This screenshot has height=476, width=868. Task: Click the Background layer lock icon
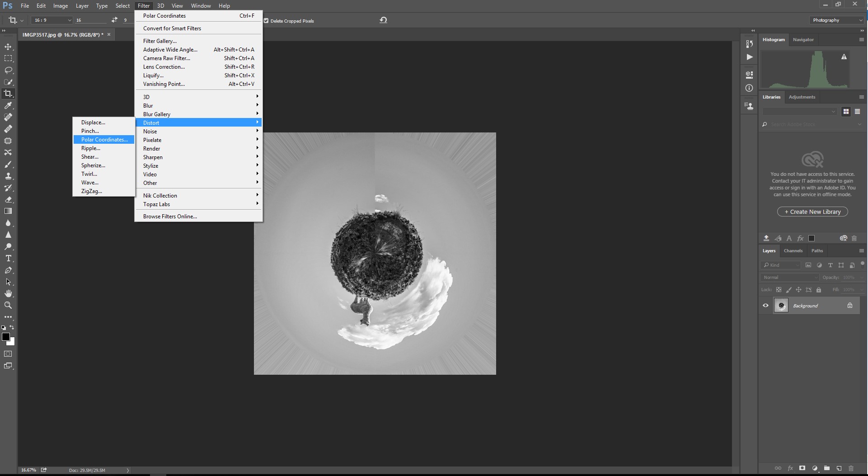[x=849, y=306]
